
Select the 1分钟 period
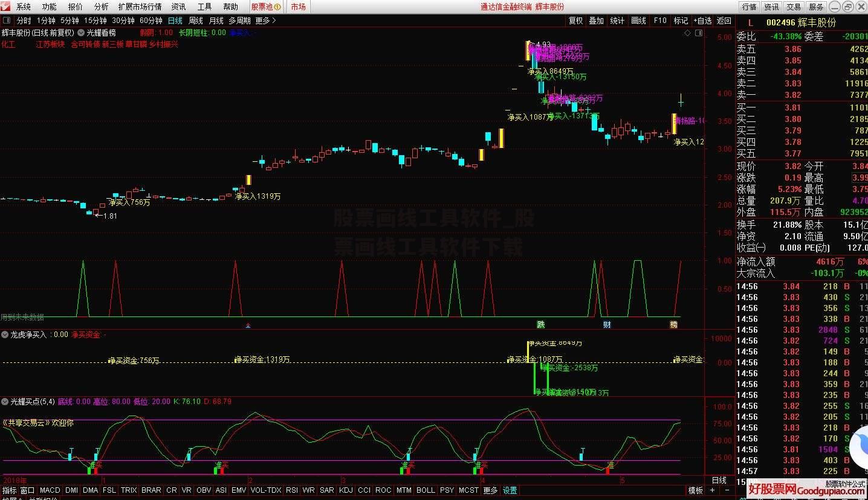click(x=47, y=21)
